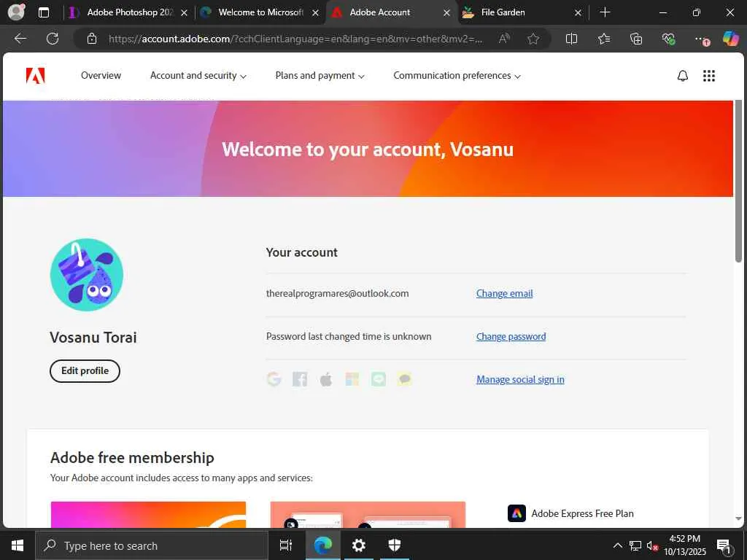Image resolution: width=747 pixels, height=560 pixels.
Task: Open the Copilot icon in Edge
Action: pos(731,39)
